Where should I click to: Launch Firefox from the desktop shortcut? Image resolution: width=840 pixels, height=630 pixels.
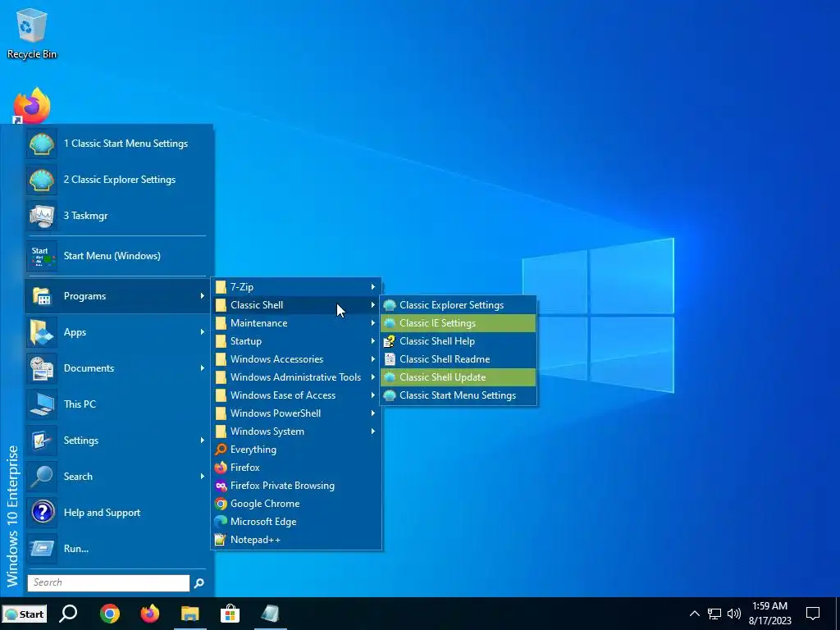click(32, 106)
